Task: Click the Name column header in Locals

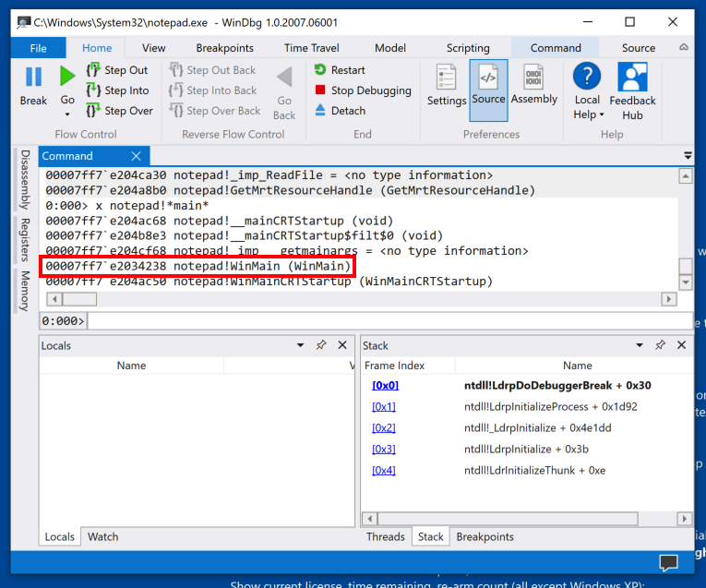Action: [x=131, y=366]
